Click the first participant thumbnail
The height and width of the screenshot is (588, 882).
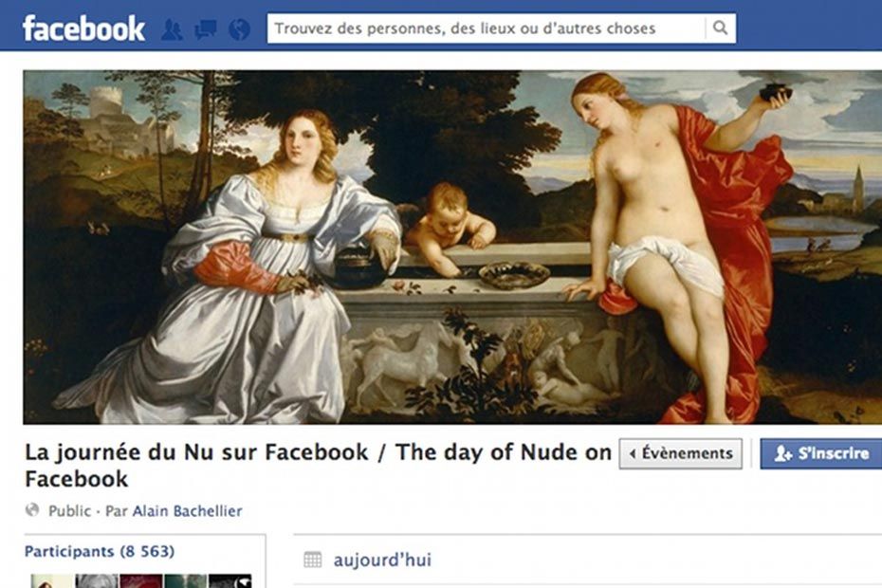(52, 581)
